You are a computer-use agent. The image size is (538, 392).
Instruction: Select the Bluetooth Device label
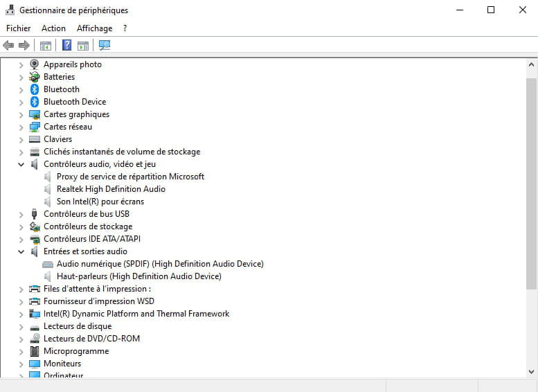point(75,102)
